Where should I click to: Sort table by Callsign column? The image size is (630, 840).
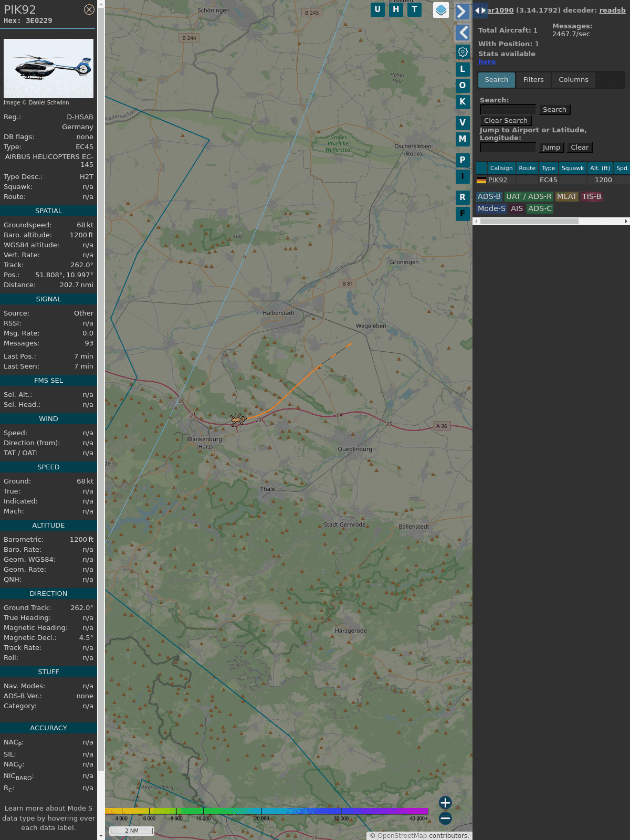(x=501, y=168)
